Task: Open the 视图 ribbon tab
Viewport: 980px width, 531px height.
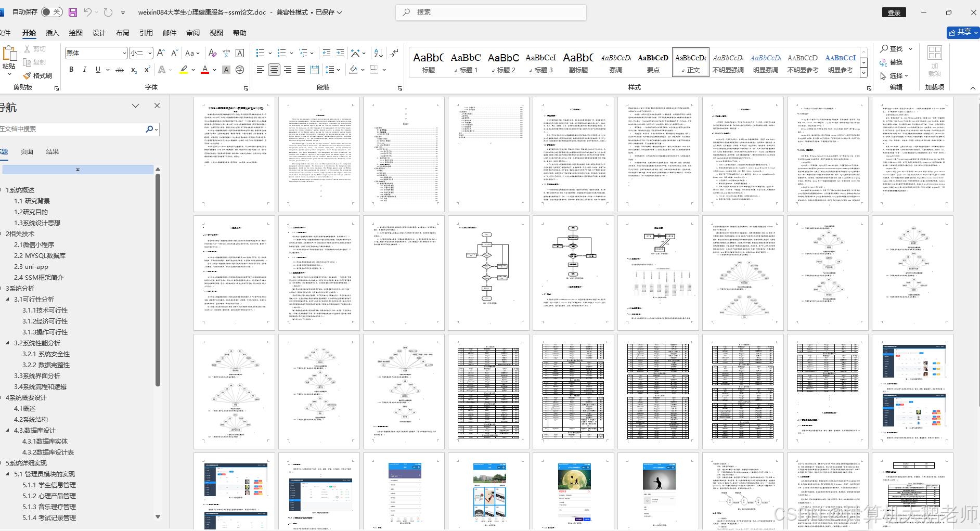Action: coord(216,33)
